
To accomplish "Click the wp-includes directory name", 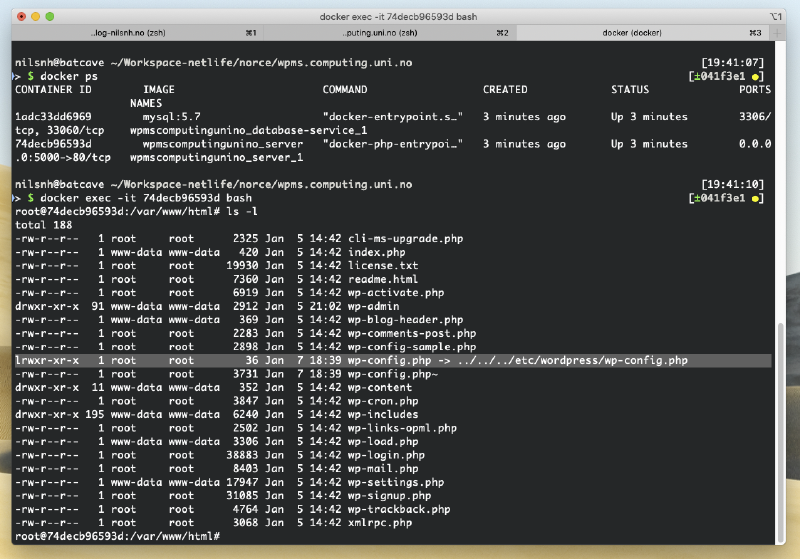I will click(383, 415).
